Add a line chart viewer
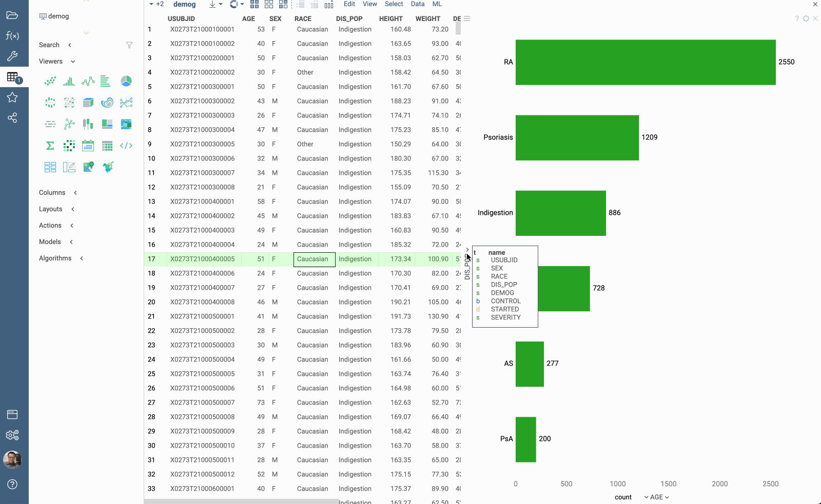 click(88, 81)
